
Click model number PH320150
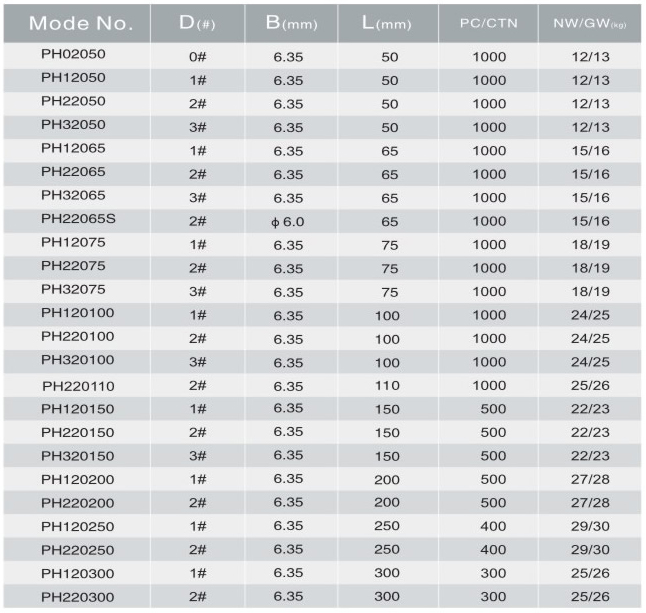(x=78, y=456)
